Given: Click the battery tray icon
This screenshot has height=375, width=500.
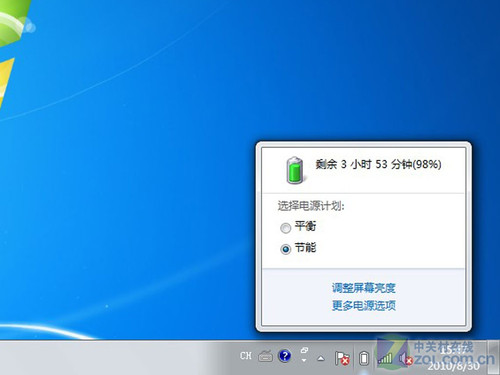Looking at the screenshot, I should (364, 359).
